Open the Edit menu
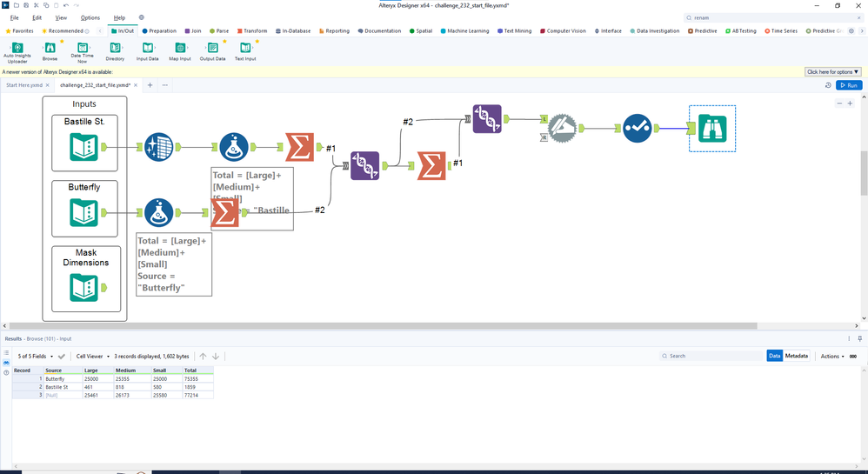 click(x=37, y=17)
